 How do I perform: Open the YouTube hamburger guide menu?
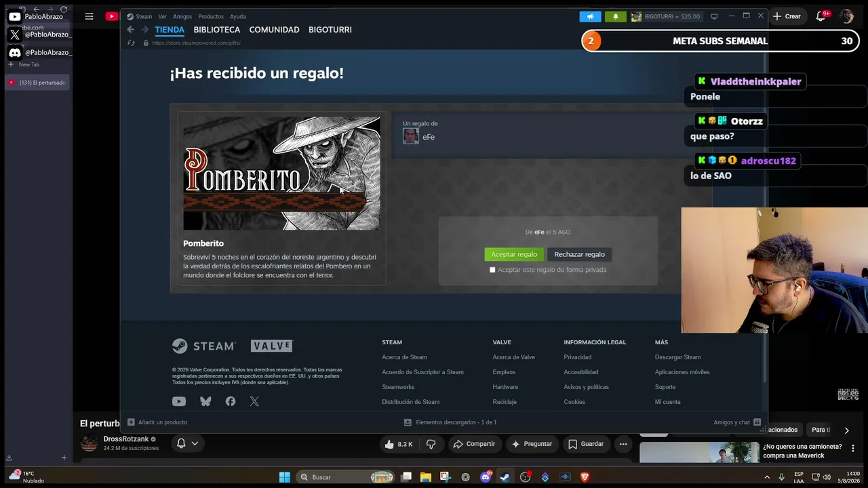(89, 16)
